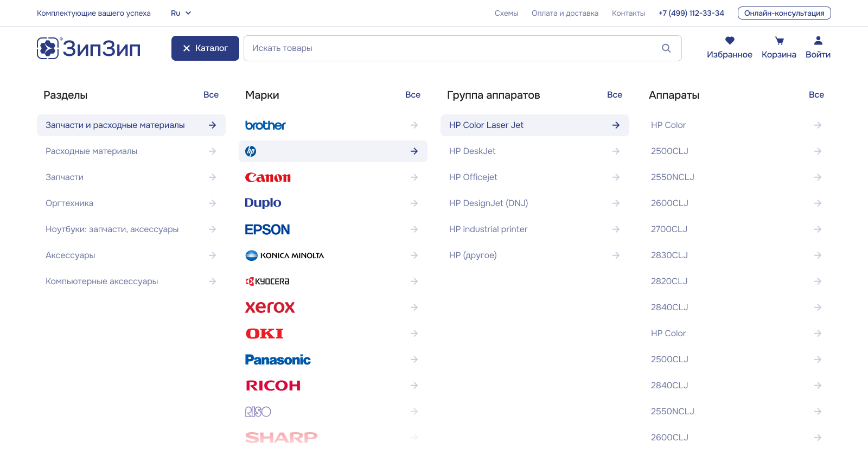Select the Ricoh brand logo
Screen dimensions: 868x455
click(273, 386)
